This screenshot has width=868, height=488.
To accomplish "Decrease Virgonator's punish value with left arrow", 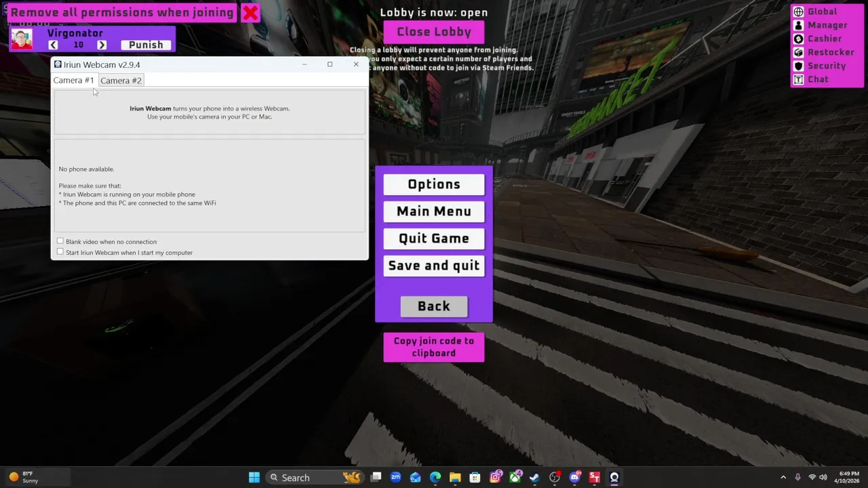I will [53, 45].
